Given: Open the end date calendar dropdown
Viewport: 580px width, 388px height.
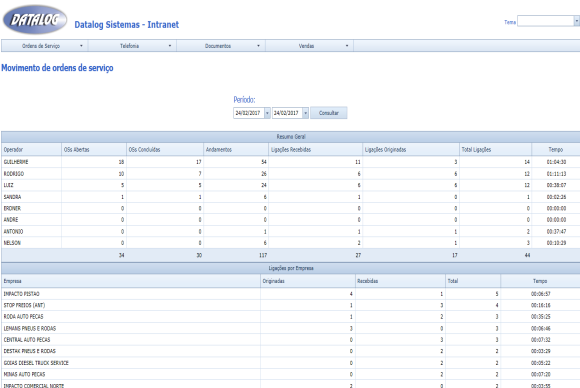Looking at the screenshot, I should coord(306,113).
